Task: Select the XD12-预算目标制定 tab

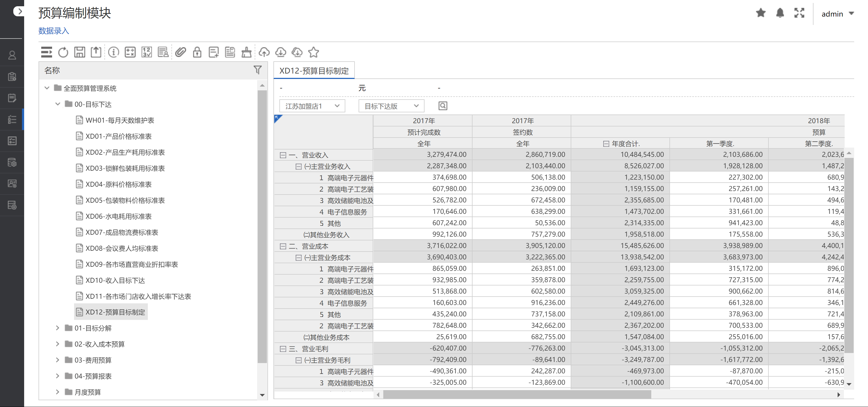Action: pos(314,71)
